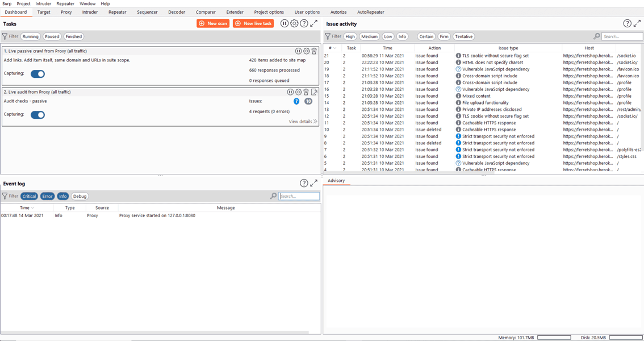Screen dimensions: 644x341
Task: Toggle the Debug event log filter
Action: pos(80,197)
